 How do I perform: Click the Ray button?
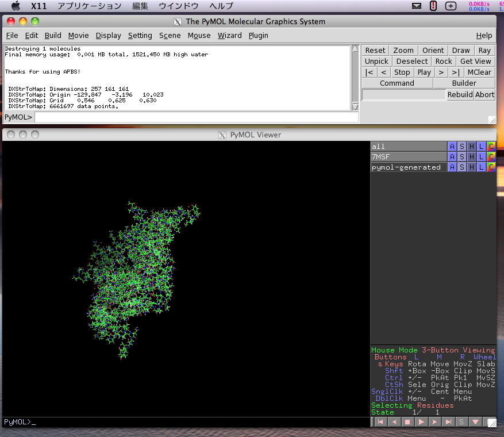[x=484, y=50]
